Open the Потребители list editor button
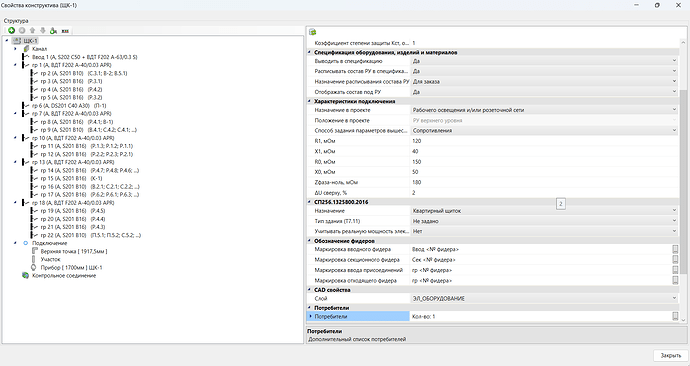Screen dimensions: 690x366 tap(675, 316)
